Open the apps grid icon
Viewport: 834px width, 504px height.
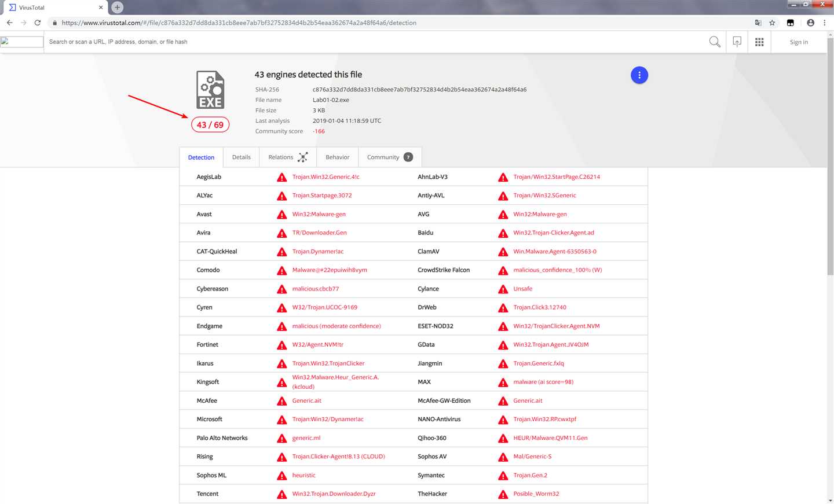click(x=759, y=42)
